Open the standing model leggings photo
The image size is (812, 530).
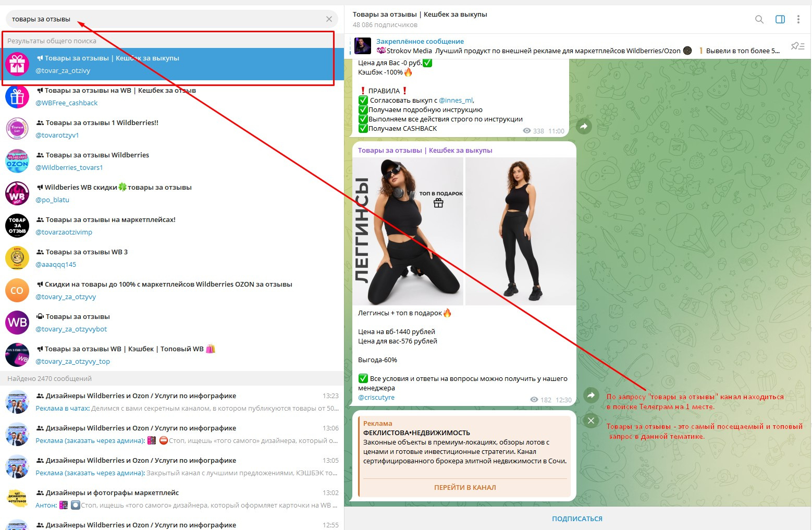521,231
